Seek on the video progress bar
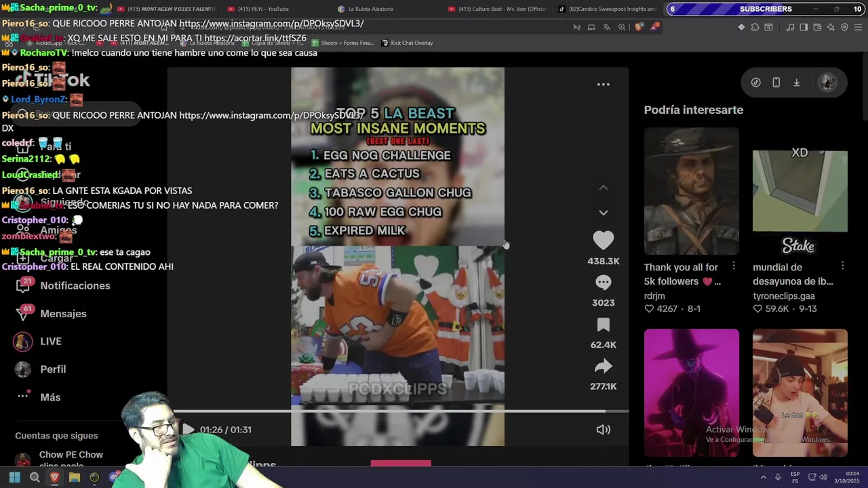Screen dimensions: 868x488 click(397, 411)
